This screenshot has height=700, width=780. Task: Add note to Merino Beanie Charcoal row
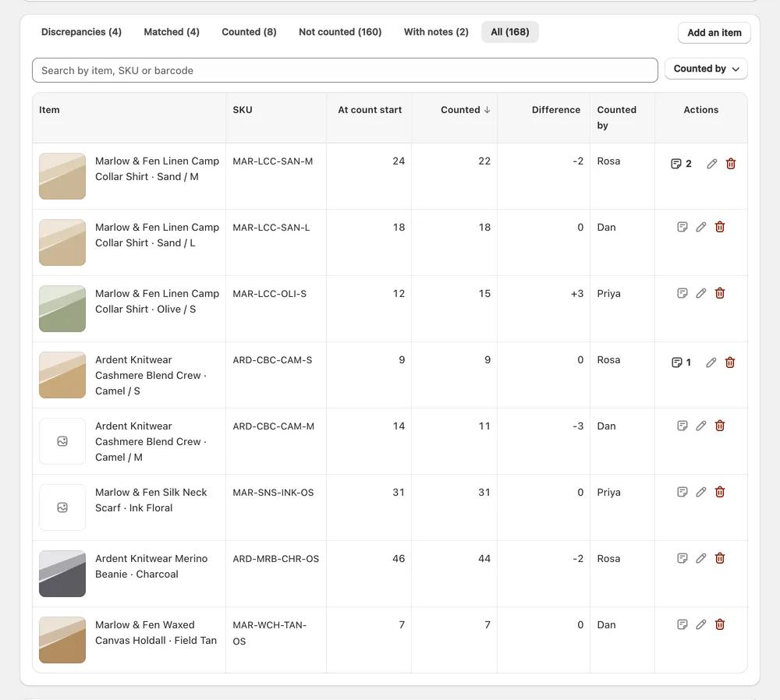(682, 558)
